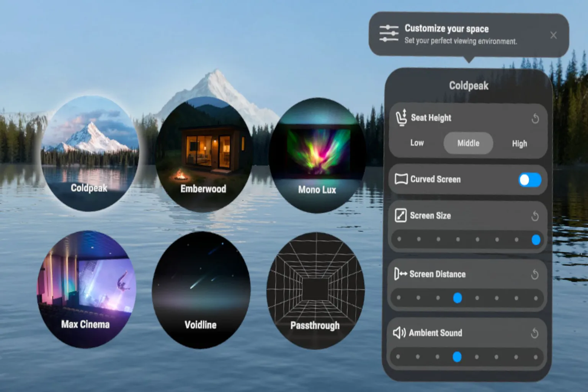Click the Screen Size blue slider handle
This screenshot has height=392, width=588.
point(536,240)
